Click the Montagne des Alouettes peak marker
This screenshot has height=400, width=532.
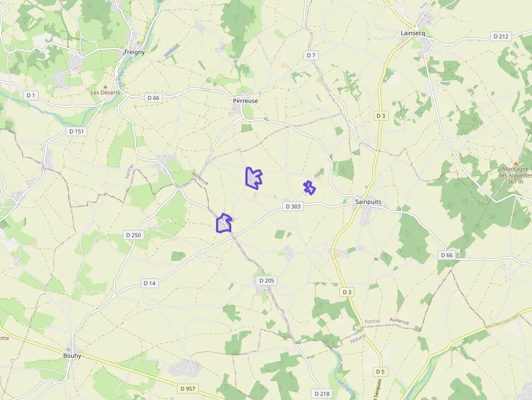click(516, 163)
